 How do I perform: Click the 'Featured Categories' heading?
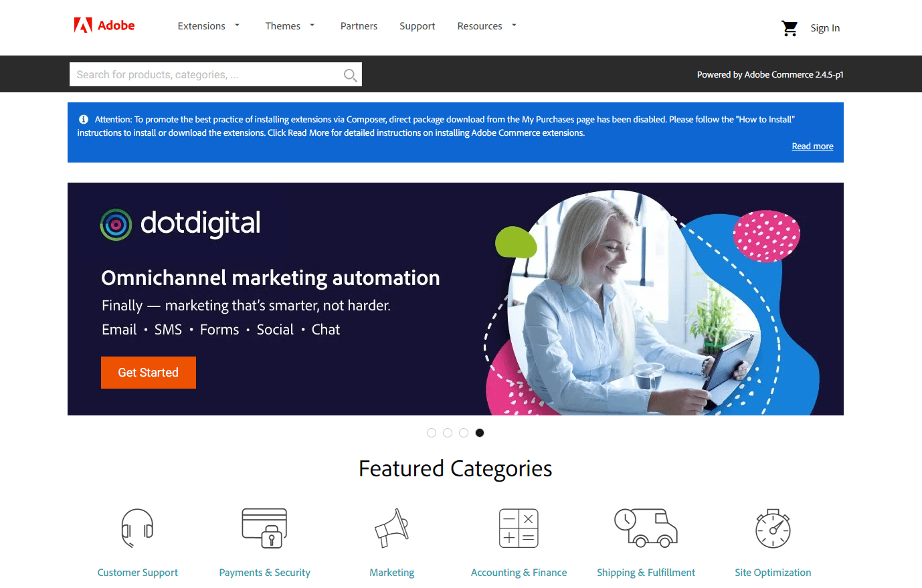[456, 469]
